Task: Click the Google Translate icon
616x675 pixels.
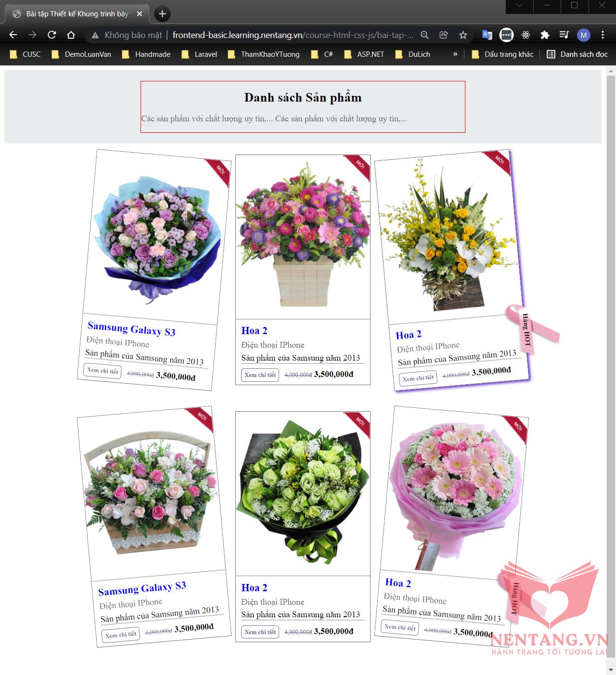Action: [487, 35]
